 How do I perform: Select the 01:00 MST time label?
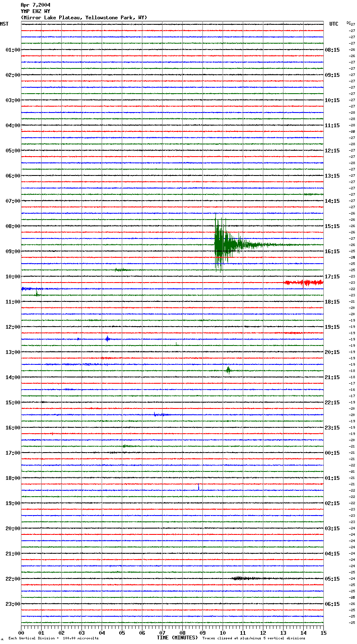13,50
